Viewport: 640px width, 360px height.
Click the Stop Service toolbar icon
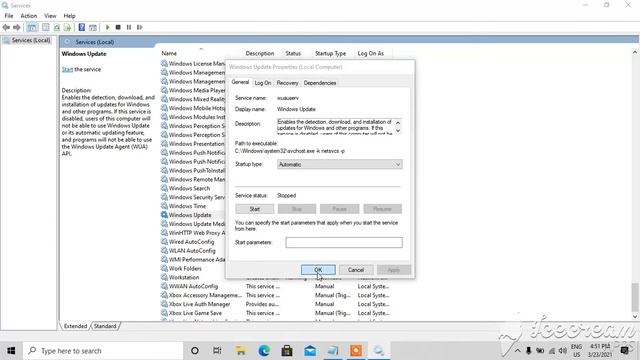[x=118, y=27]
